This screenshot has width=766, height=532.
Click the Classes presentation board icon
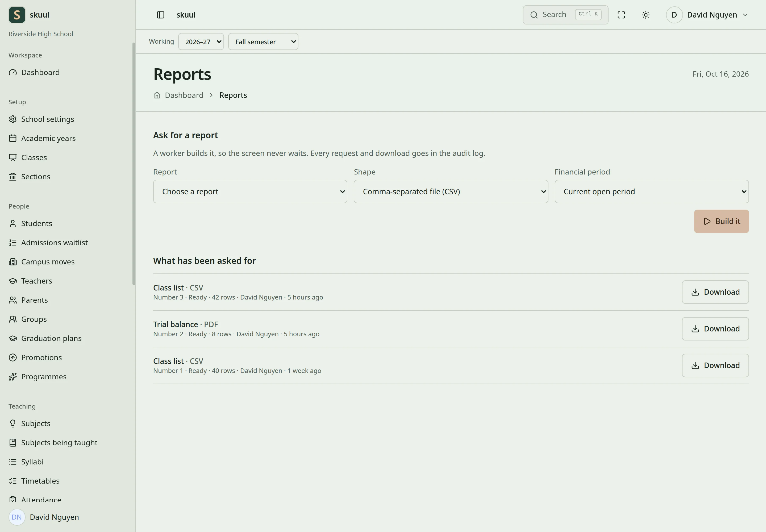[13, 157]
